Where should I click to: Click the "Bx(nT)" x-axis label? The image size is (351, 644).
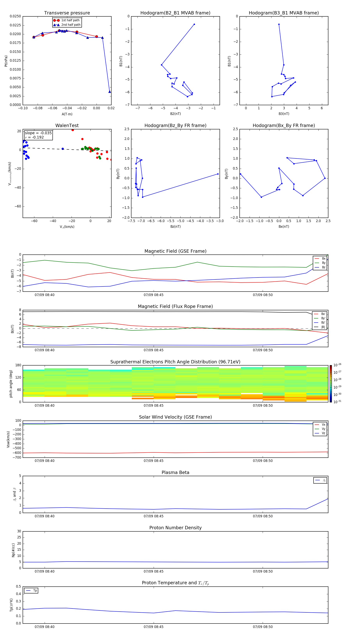284,227
